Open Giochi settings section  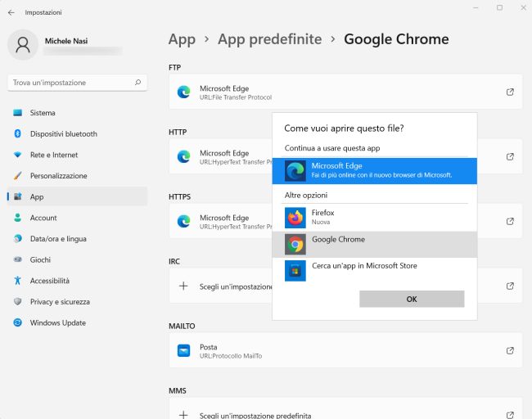78,260
